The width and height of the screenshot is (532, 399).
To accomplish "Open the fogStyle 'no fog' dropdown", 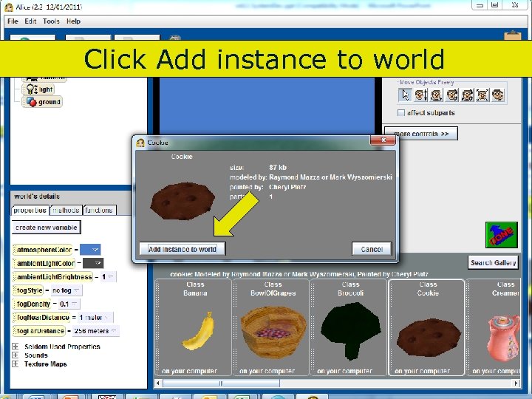I will 66,290.
